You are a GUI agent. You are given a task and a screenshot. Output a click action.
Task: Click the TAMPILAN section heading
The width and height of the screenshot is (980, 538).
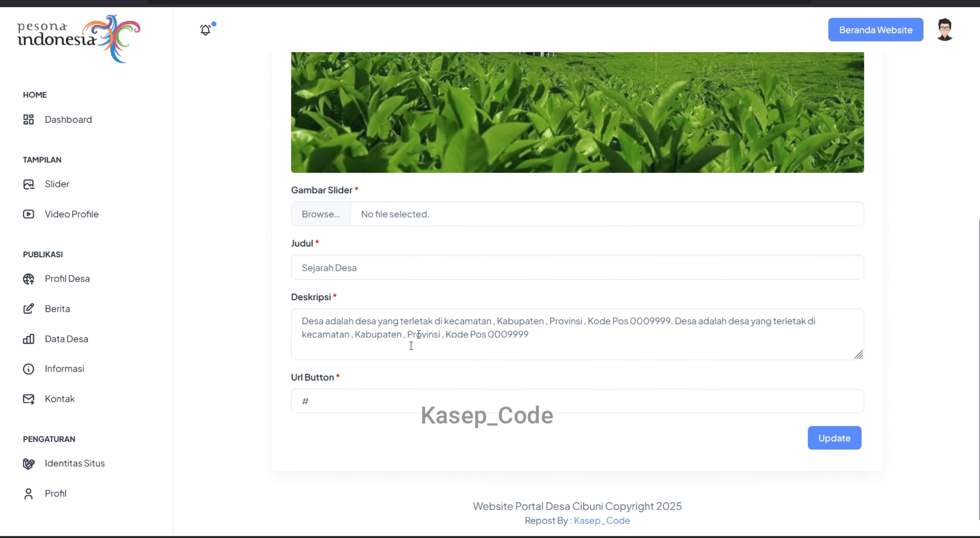coord(42,160)
